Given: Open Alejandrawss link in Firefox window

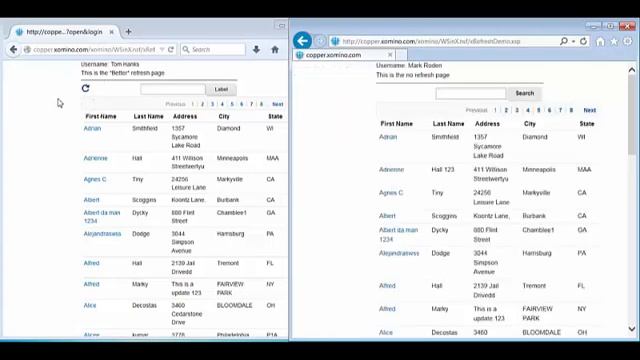Looking at the screenshot, I should point(102,234).
